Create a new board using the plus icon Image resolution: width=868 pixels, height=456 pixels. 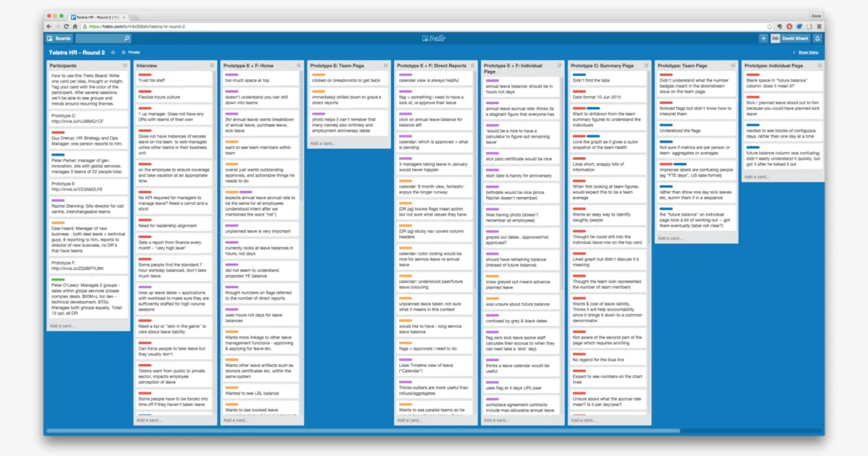pos(764,38)
